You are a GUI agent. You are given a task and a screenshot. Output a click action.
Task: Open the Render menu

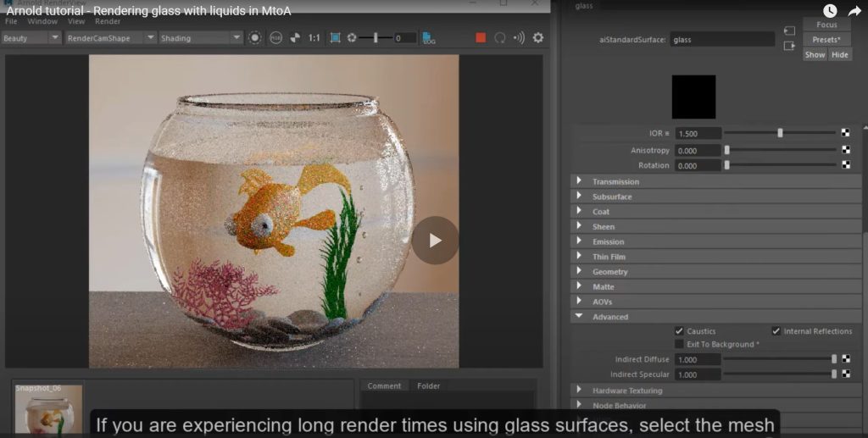pos(108,21)
